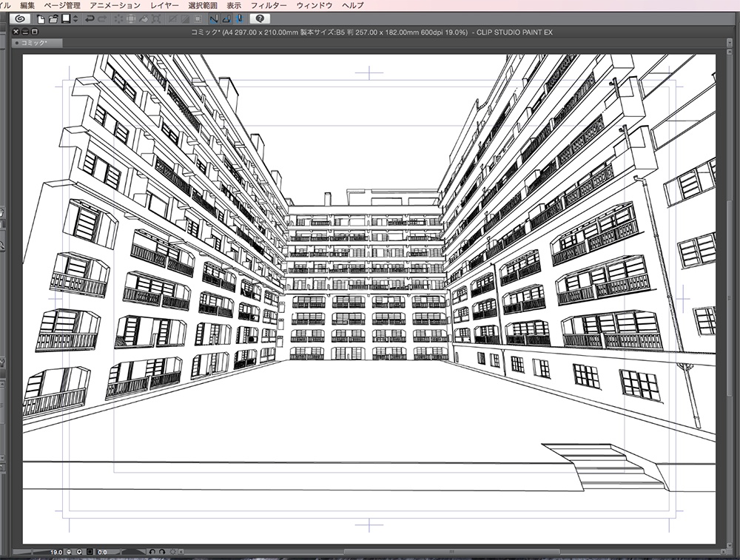Screen dimensions: 740x560
Task: Select the コミック* canvas tab
Action: pyautogui.click(x=37, y=43)
